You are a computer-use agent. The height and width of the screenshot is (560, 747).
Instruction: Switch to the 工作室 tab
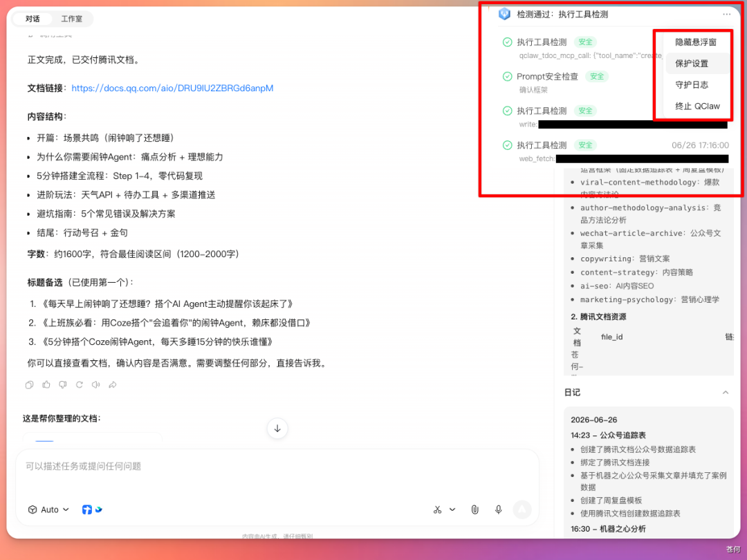(71, 19)
